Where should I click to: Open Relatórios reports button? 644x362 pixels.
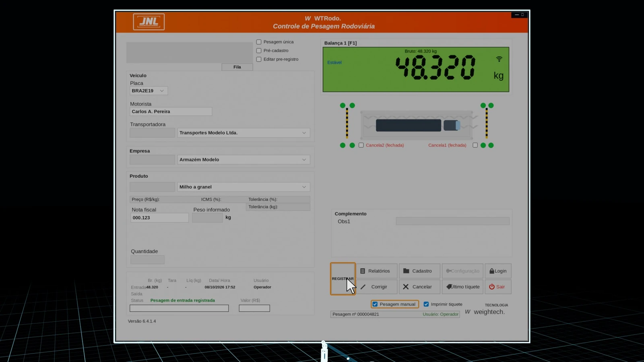[376, 271]
